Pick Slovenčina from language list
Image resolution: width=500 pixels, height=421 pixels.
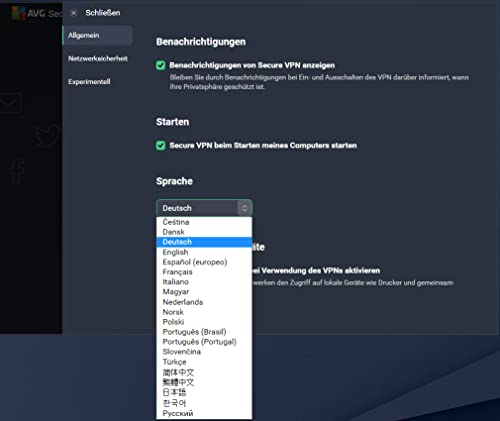point(204,352)
